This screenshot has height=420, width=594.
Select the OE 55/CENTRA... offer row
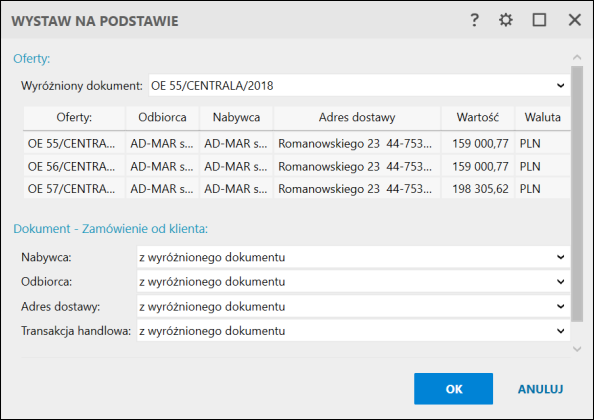(x=297, y=143)
